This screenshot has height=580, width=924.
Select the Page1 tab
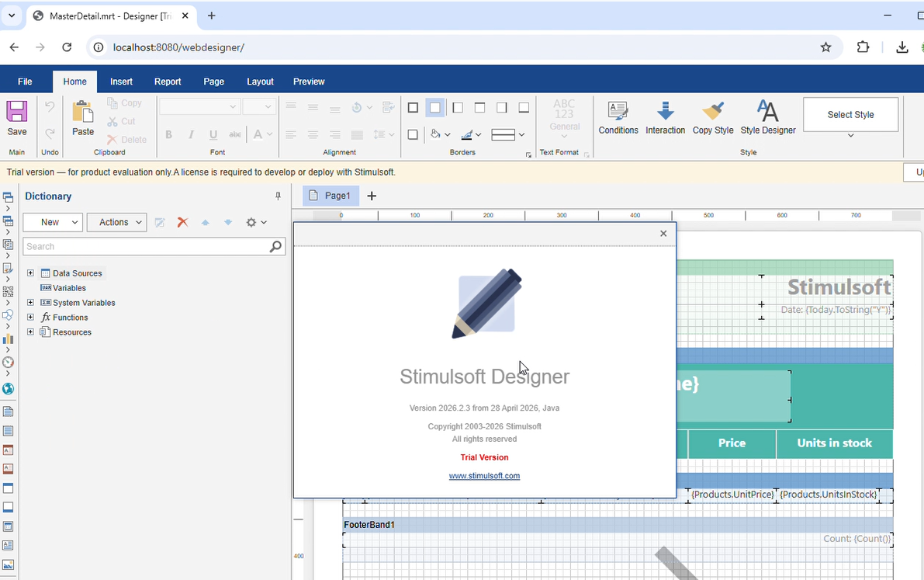coord(330,196)
